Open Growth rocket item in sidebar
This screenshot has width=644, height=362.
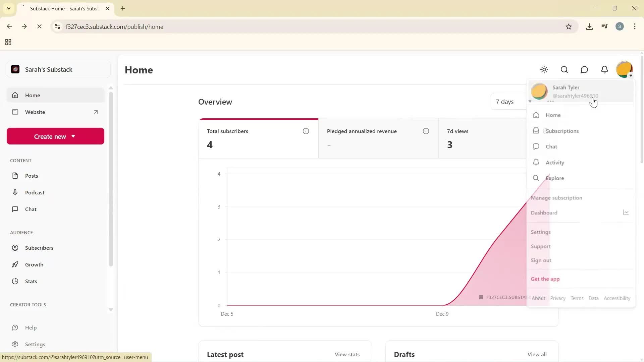34,264
